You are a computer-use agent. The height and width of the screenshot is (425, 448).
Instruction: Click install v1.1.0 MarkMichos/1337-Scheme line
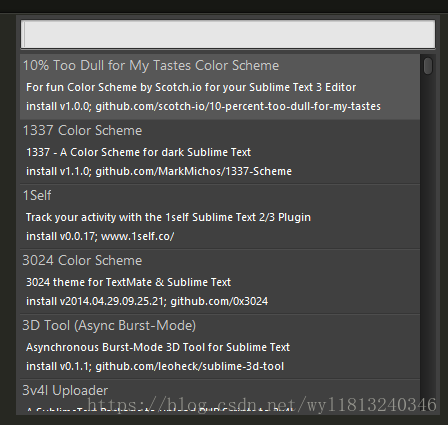(159, 171)
